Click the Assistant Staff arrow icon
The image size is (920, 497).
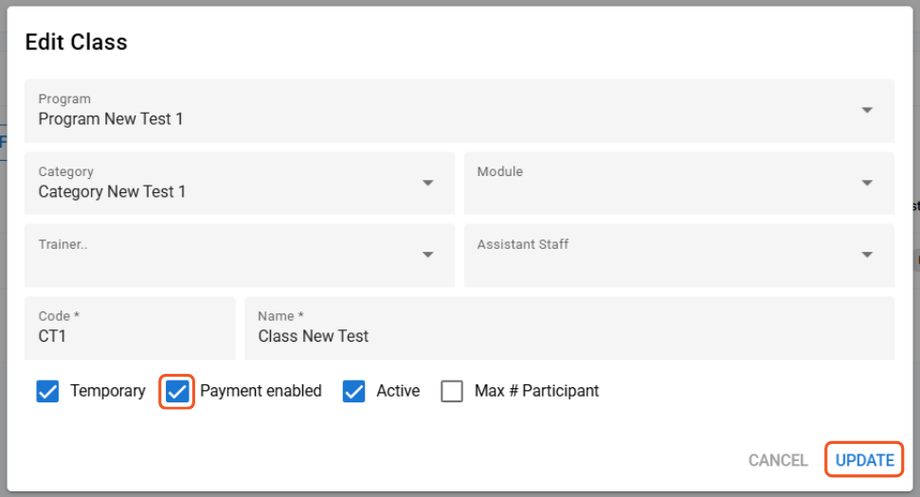tap(867, 254)
